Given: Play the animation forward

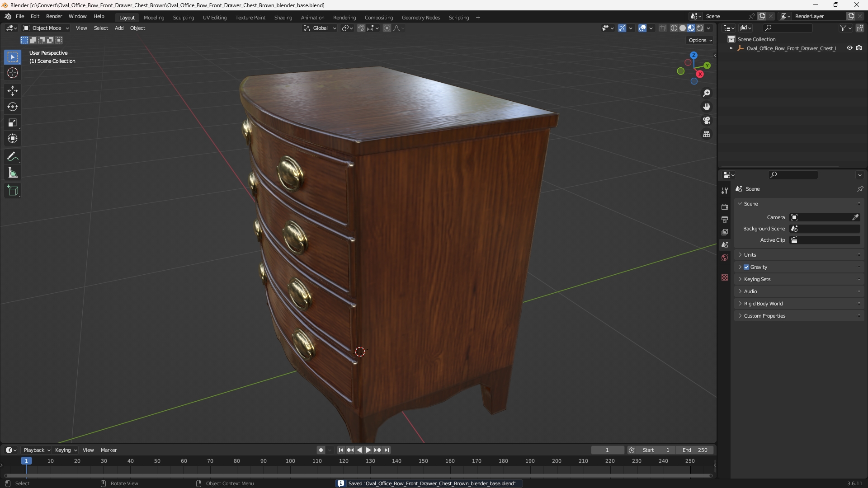Looking at the screenshot, I should 368,450.
